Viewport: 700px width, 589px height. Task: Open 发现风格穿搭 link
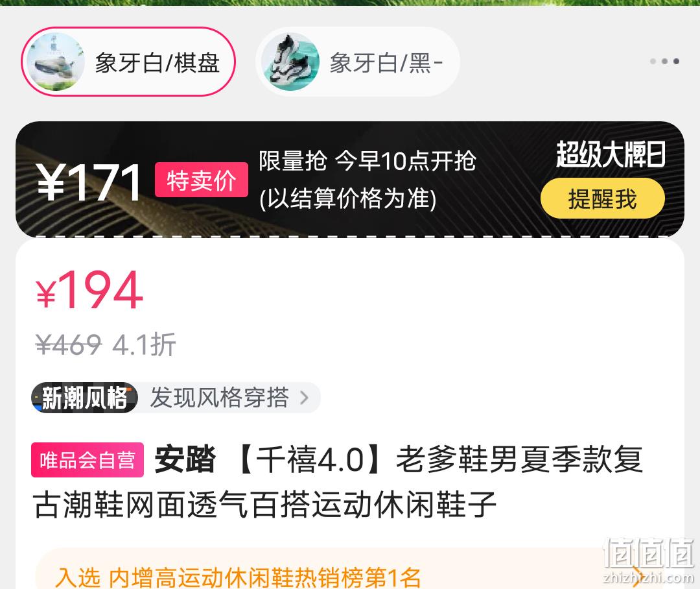point(220,397)
